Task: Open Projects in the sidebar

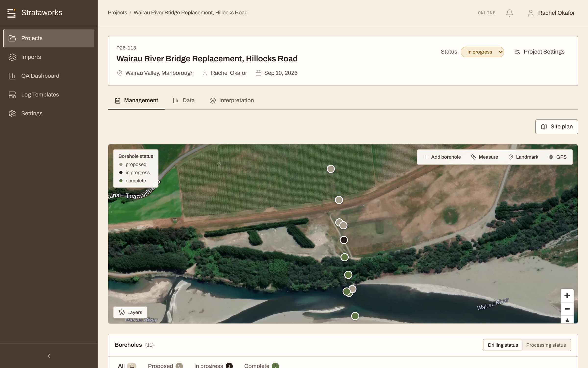Action: coord(49,38)
